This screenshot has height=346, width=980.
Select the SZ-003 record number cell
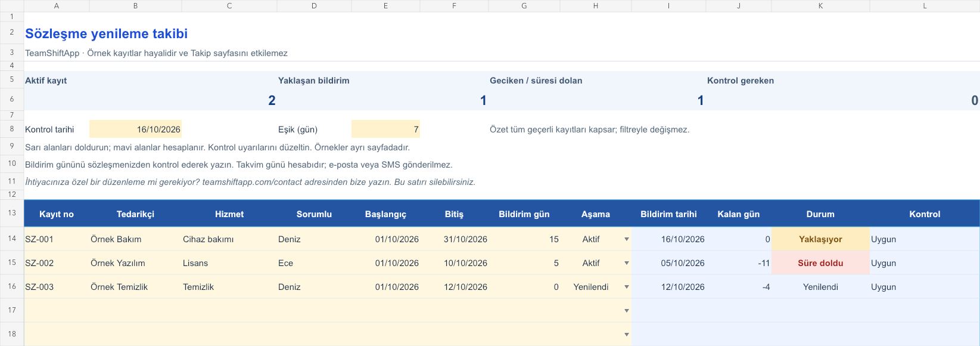pyautogui.click(x=57, y=287)
